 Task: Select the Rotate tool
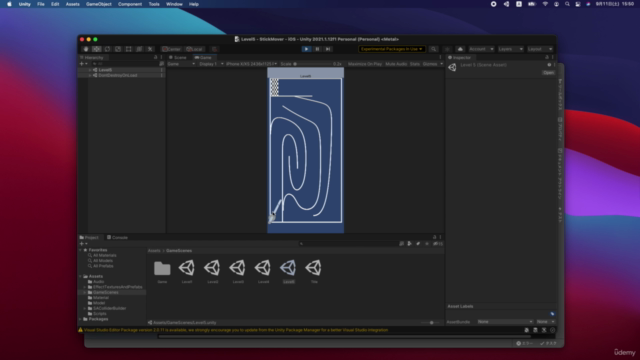coord(107,49)
